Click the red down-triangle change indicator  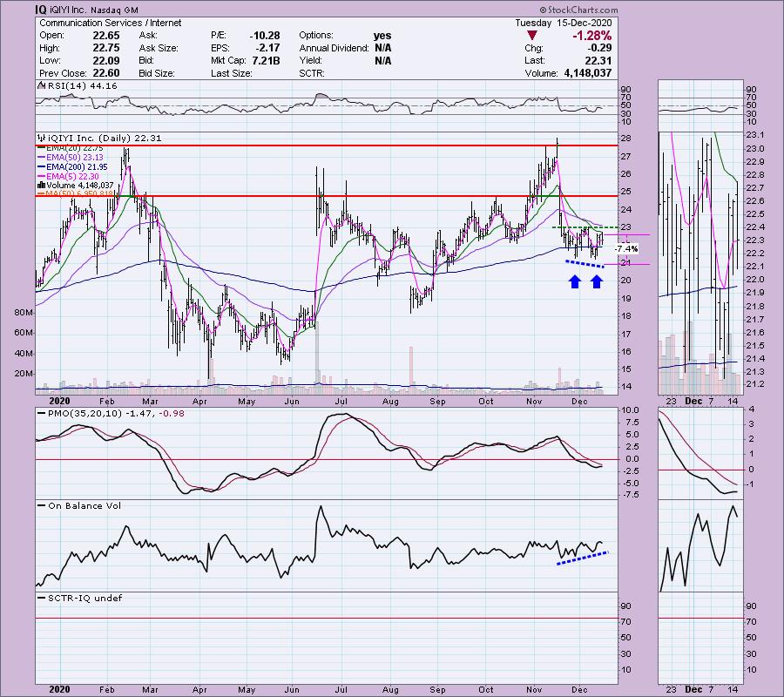[532, 36]
